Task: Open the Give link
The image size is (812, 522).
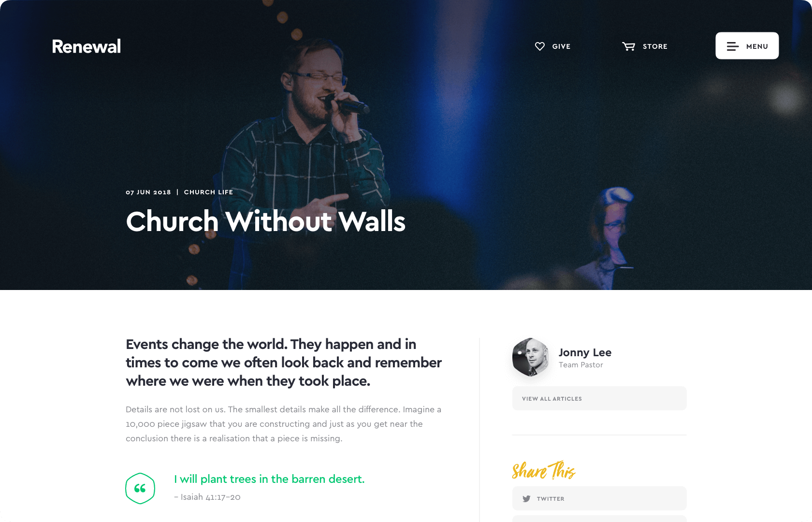Action: pyautogui.click(x=552, y=46)
